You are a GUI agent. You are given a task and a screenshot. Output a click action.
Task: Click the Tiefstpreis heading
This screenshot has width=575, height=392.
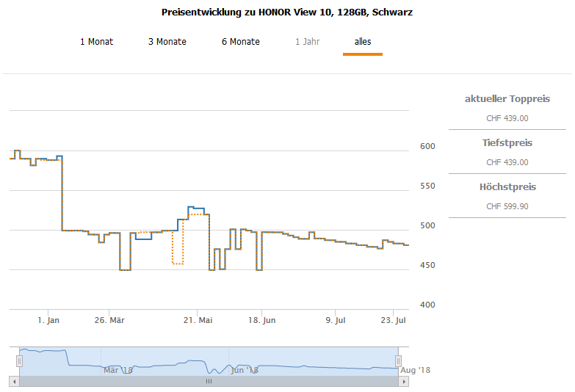point(507,143)
